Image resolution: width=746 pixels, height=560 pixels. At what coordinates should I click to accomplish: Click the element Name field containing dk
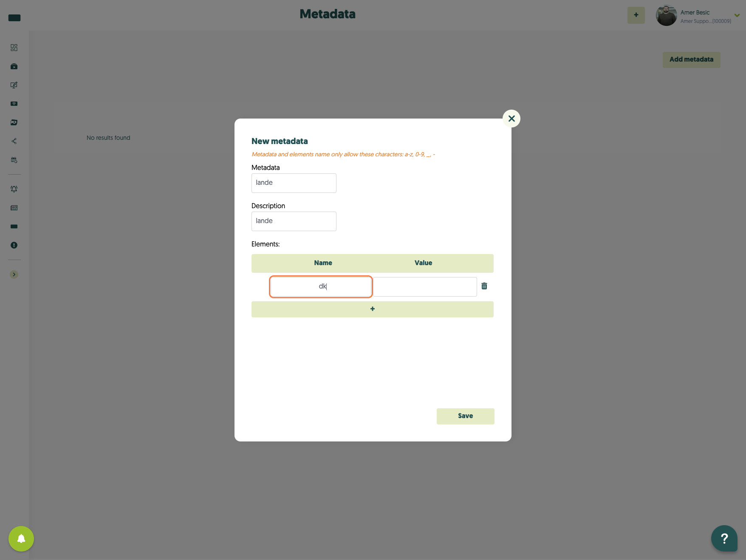321,287
